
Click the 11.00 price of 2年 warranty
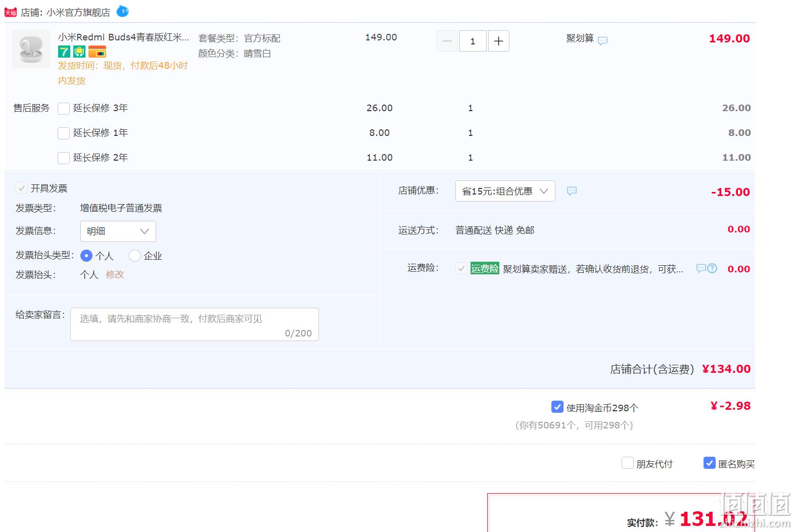[x=380, y=158]
